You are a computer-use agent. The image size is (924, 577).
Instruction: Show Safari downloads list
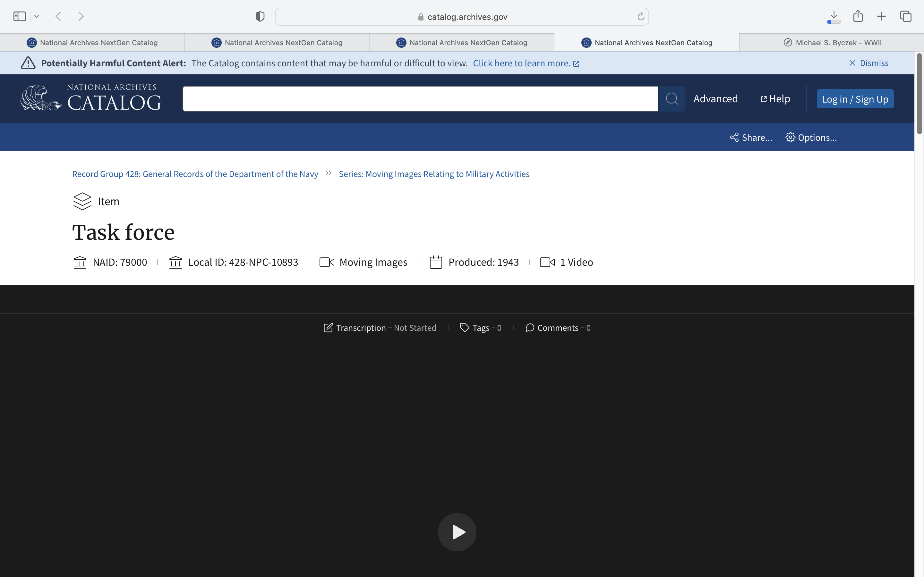coord(834,16)
